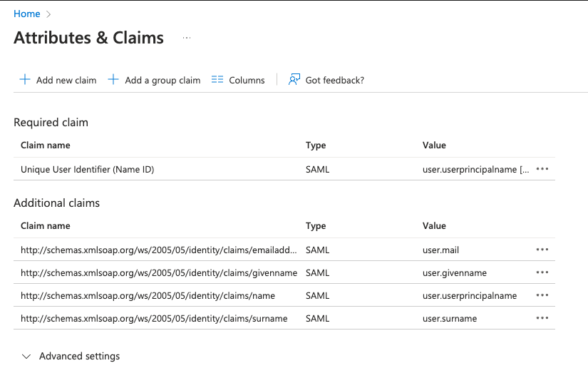
Task: Open the more options for Unique User Identifier row
Action: click(x=542, y=169)
